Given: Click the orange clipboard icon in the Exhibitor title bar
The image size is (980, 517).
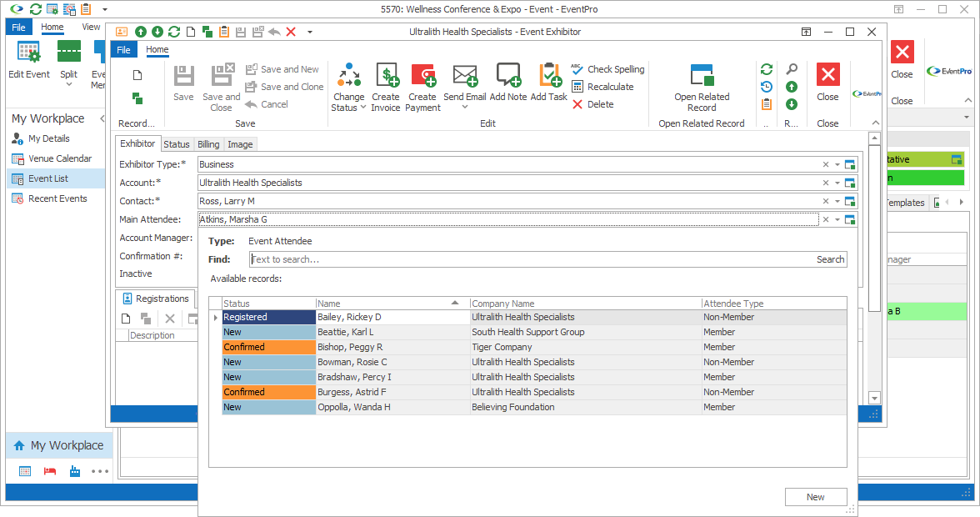Looking at the screenshot, I should pyautogui.click(x=223, y=32).
